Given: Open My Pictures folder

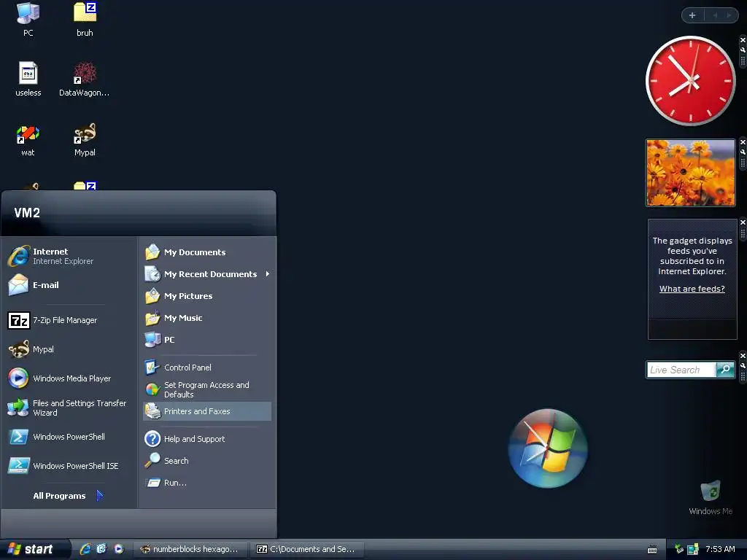Looking at the screenshot, I should [x=206, y=296].
